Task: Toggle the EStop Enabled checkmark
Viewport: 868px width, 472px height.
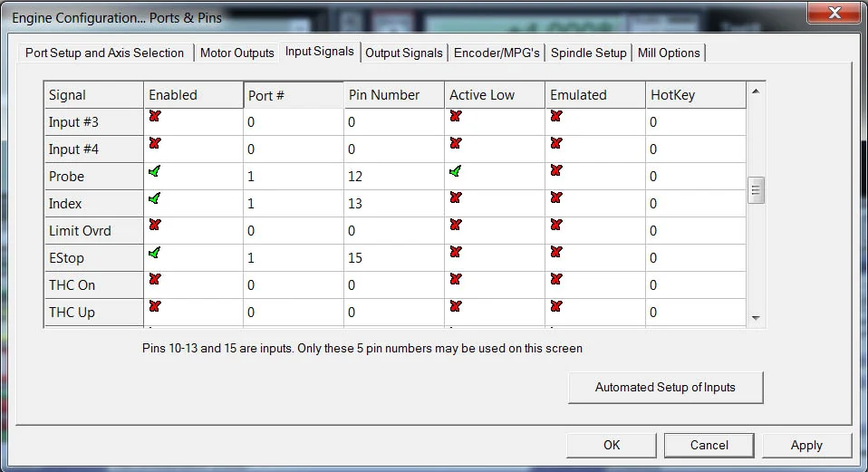Action: [x=155, y=253]
